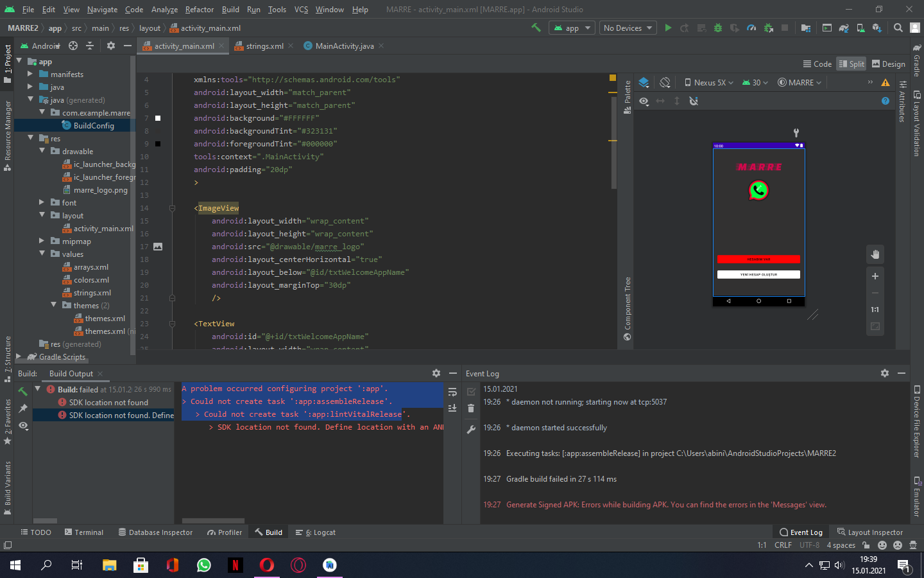Click the Search Everywhere magnifier icon
Image resolution: width=924 pixels, height=578 pixels.
(x=898, y=28)
